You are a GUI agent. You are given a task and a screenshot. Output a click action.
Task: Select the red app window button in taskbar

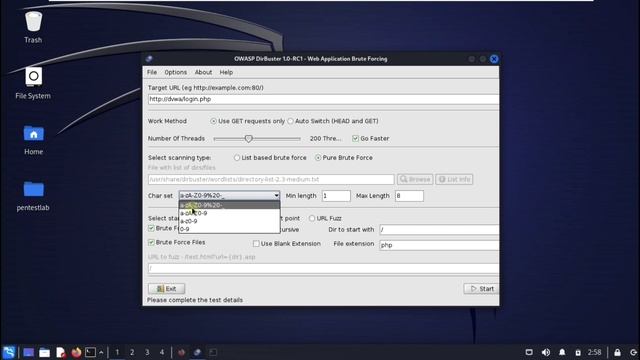pos(181,352)
